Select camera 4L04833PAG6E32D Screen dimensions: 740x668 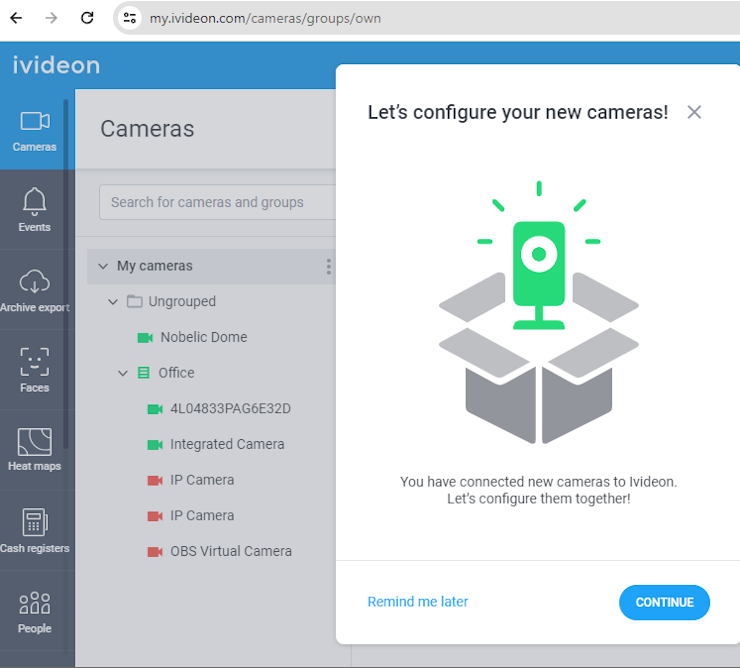pyautogui.click(x=230, y=408)
